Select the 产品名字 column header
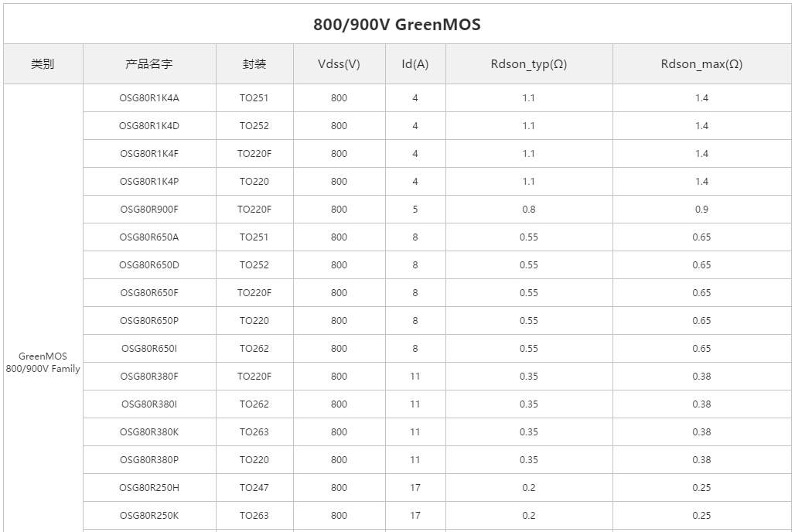This screenshot has width=795, height=532. [x=149, y=64]
